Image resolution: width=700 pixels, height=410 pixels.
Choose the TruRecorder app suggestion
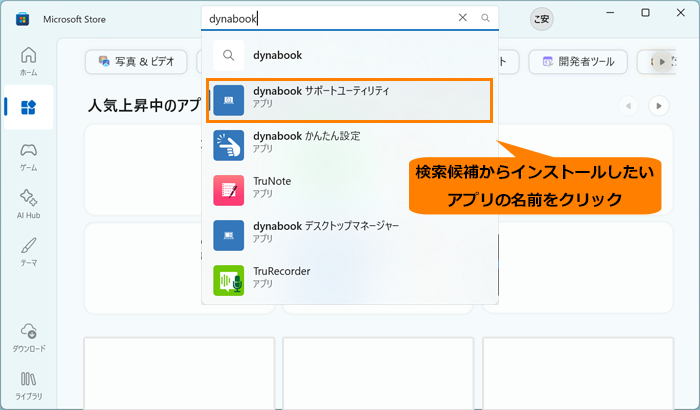click(350, 280)
